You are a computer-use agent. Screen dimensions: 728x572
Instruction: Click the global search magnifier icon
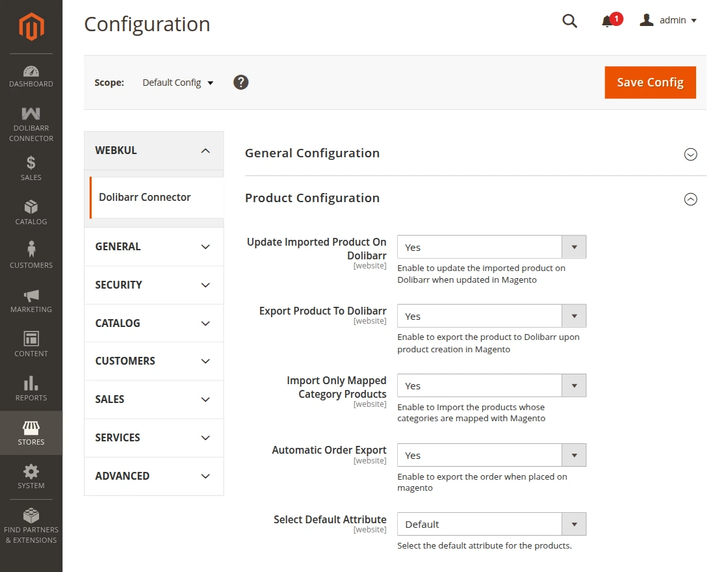click(x=569, y=21)
